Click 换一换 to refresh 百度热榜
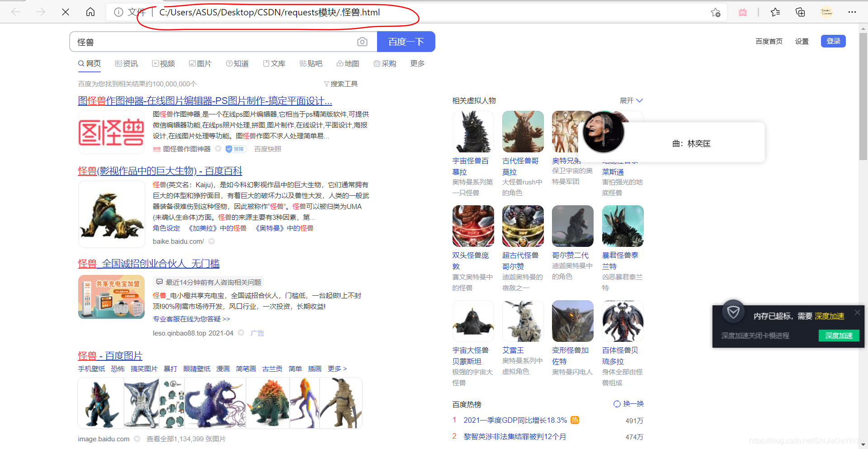868x449 pixels. [x=628, y=404]
